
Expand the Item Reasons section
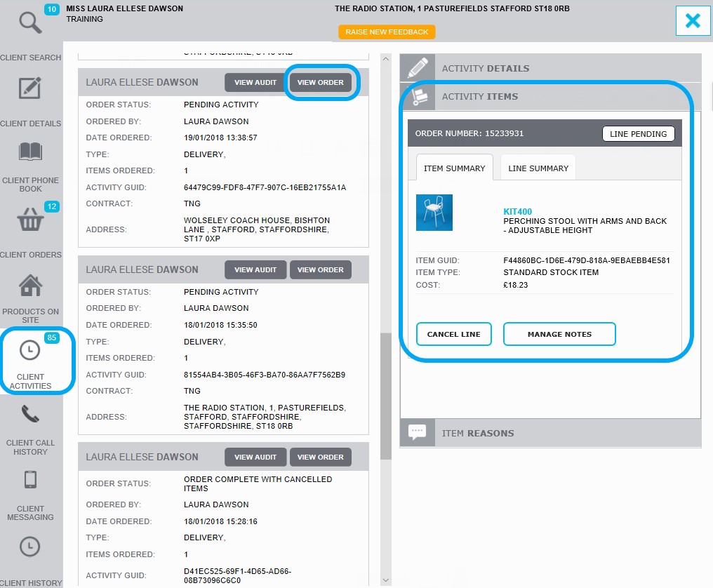pos(551,433)
